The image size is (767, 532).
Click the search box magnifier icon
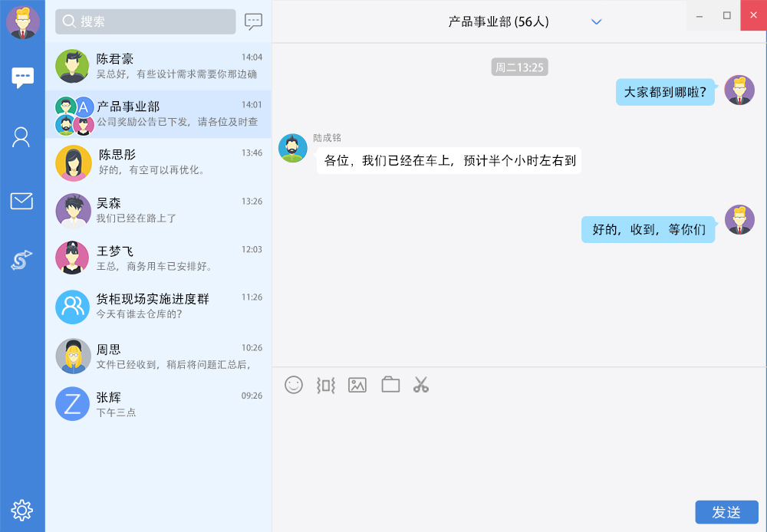click(x=69, y=21)
